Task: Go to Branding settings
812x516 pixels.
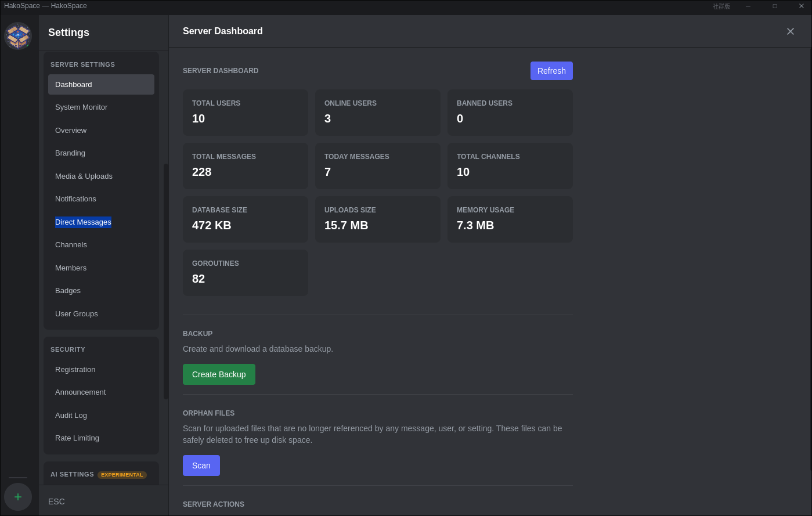Action: pos(70,153)
